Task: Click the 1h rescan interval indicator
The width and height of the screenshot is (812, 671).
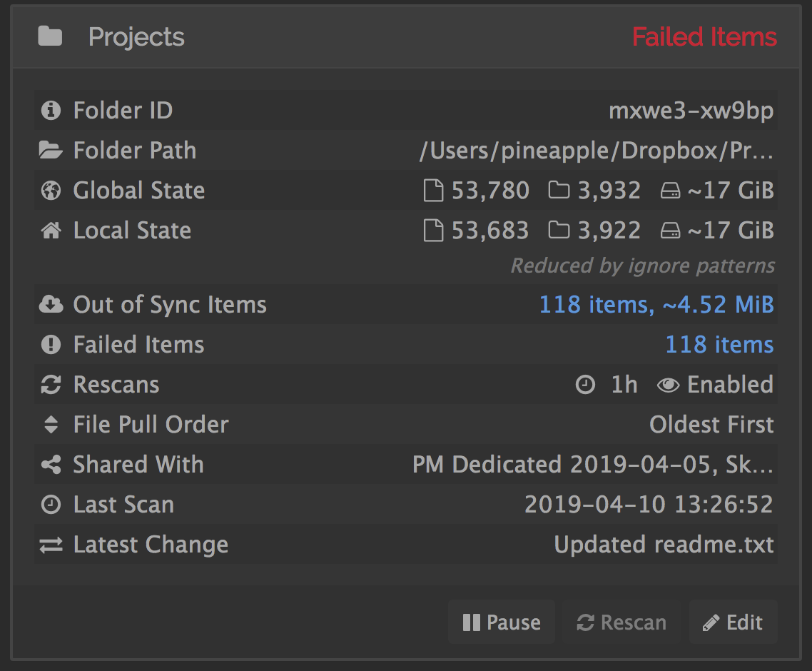Action: tap(623, 384)
